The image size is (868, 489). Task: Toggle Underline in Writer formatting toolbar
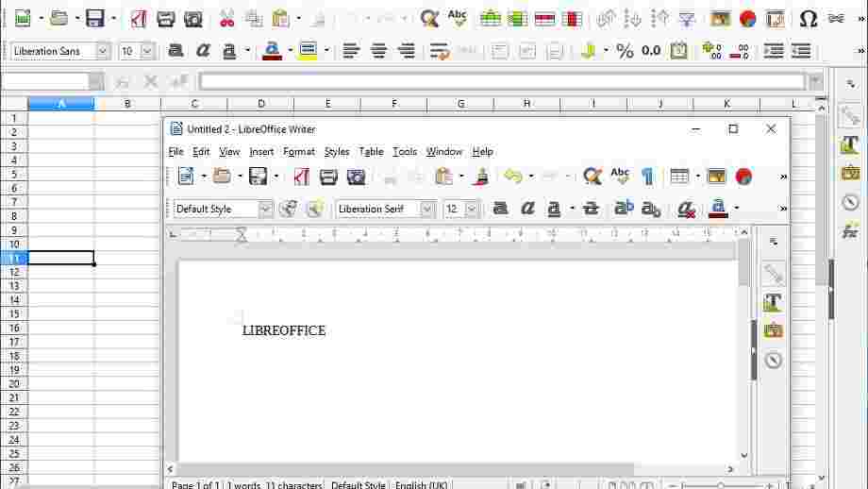pos(554,209)
